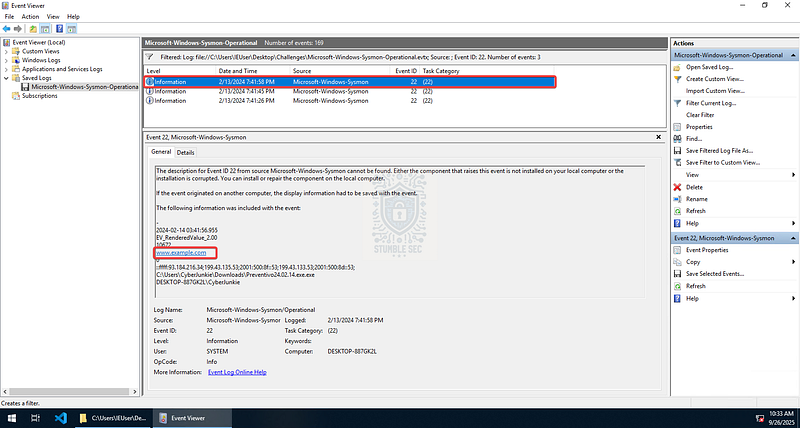Click the Back arrow in the toolbar
This screenshot has width=800, height=428.
pos(7,29)
